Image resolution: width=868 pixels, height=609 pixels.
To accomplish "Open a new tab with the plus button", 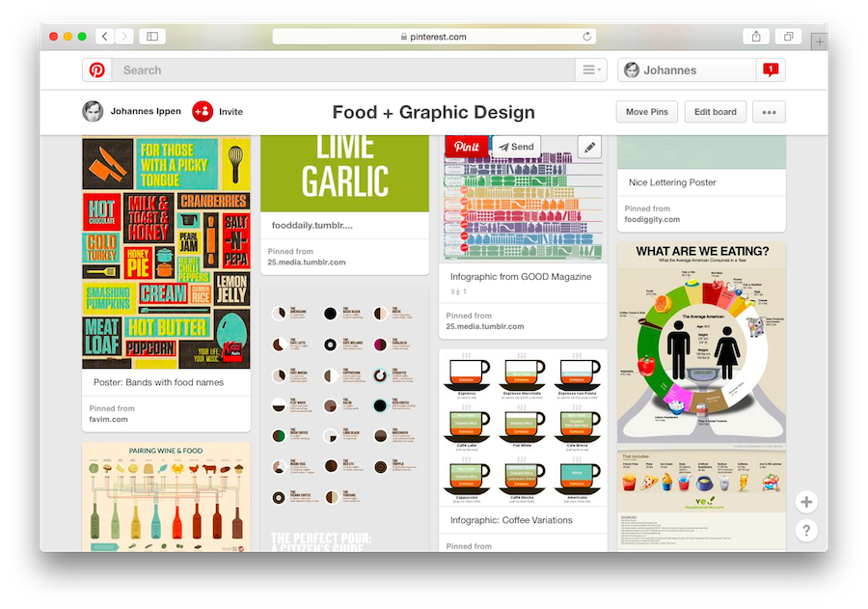I will (x=819, y=42).
